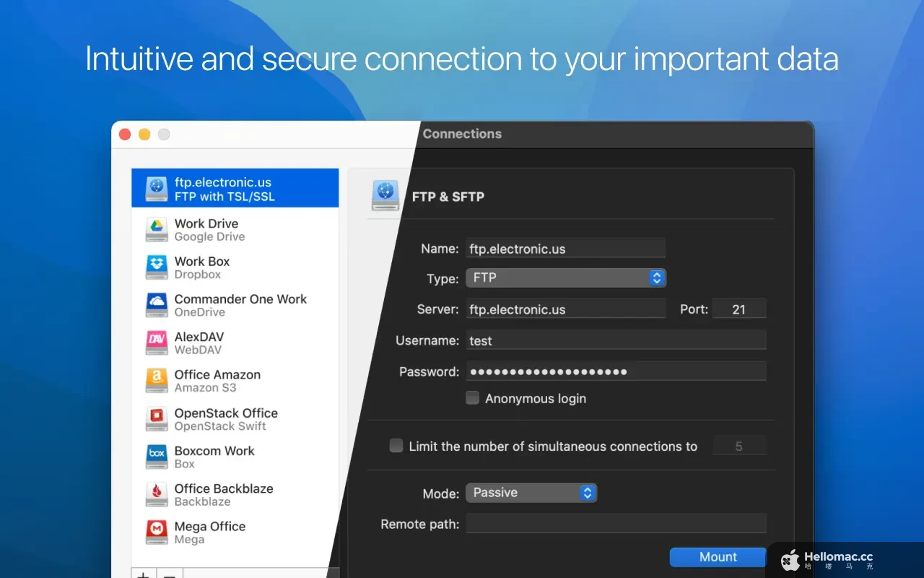This screenshot has height=578, width=924.
Task: Open the Mode dropdown set to Passive
Action: [x=531, y=493]
